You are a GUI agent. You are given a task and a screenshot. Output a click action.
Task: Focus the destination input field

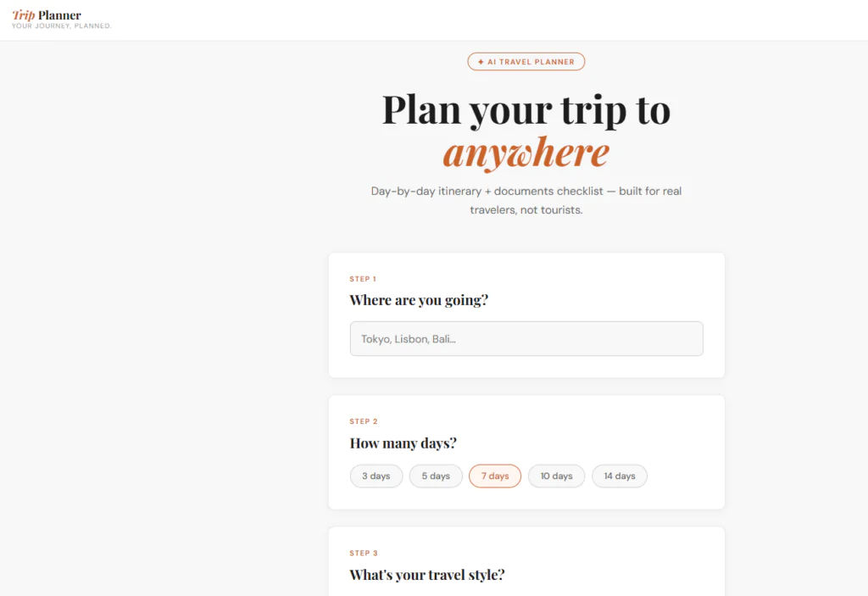(x=526, y=338)
